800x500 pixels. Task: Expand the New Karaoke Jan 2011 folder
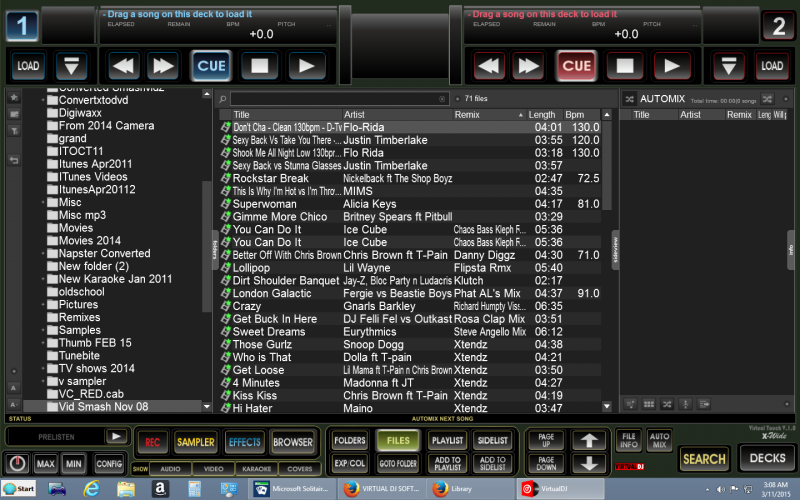(43, 279)
